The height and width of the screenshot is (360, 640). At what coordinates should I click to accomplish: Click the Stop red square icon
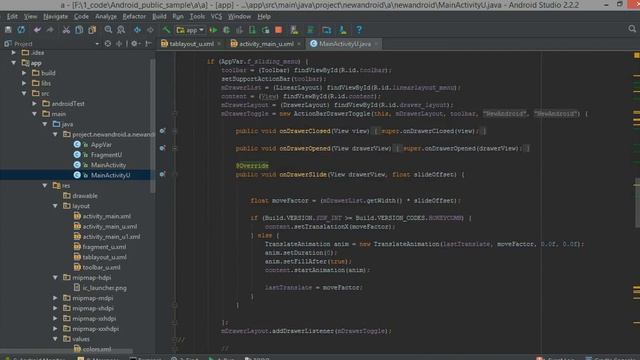pos(279,30)
